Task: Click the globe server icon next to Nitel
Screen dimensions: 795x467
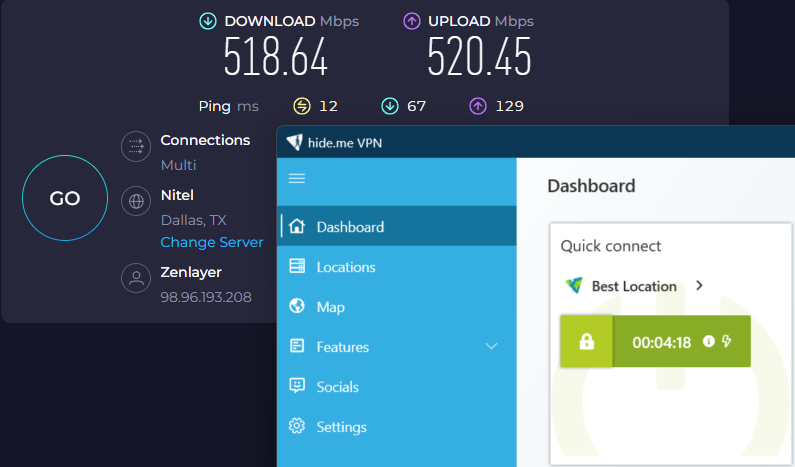Action: (136, 201)
